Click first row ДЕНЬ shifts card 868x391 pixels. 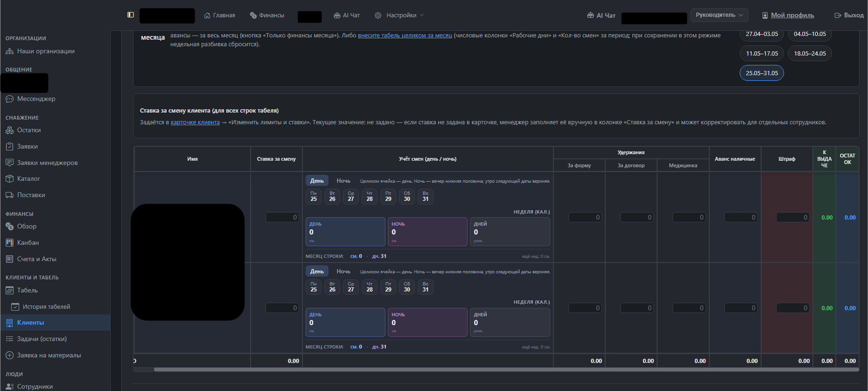[345, 232]
